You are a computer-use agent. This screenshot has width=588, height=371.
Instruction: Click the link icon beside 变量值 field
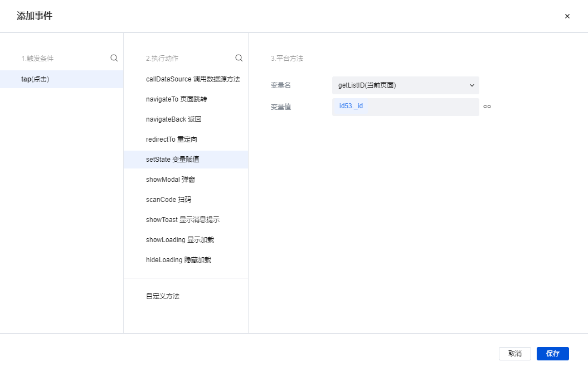coord(487,107)
